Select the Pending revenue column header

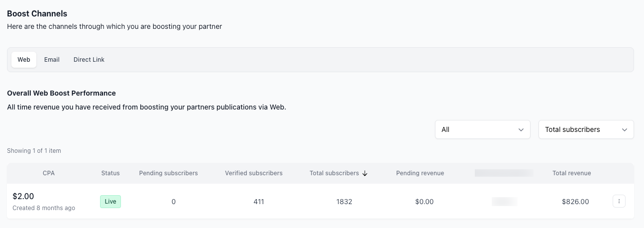(x=420, y=173)
